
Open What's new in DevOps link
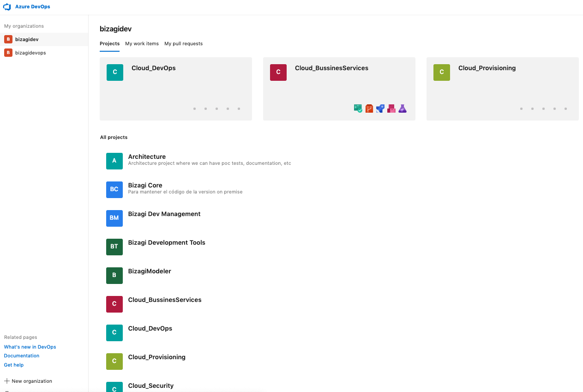[x=30, y=347]
